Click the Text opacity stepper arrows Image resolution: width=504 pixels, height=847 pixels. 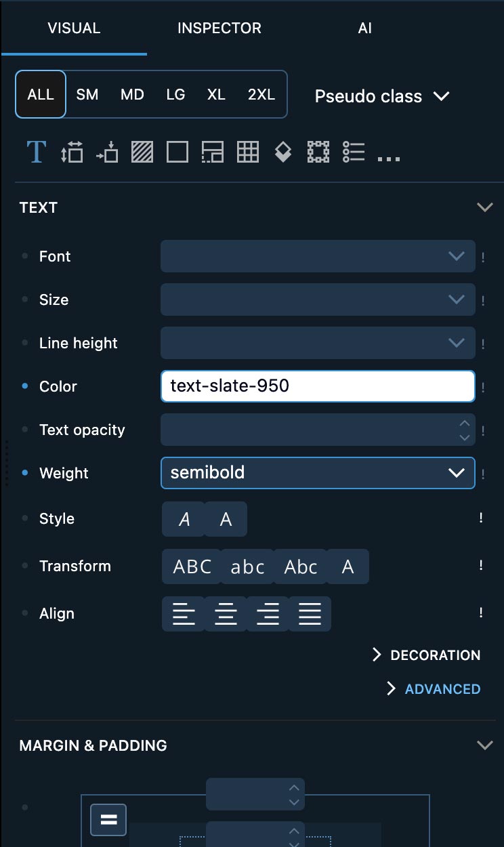click(465, 430)
